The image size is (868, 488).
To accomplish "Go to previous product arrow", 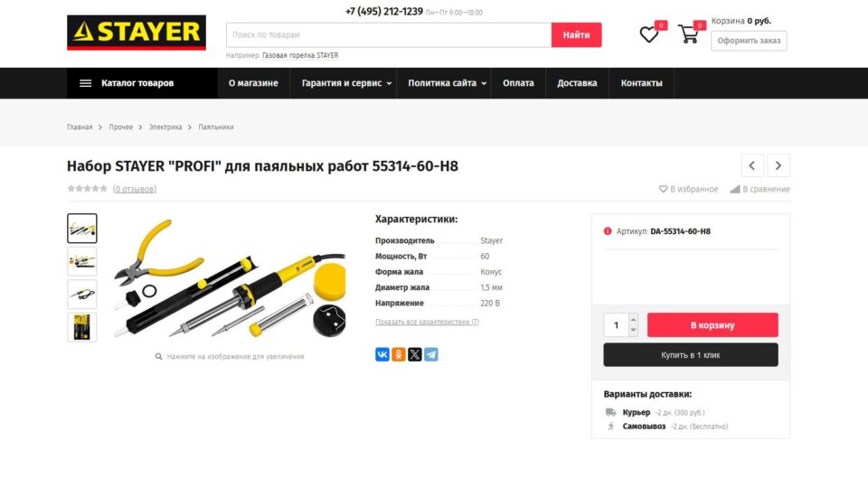I will [x=752, y=165].
